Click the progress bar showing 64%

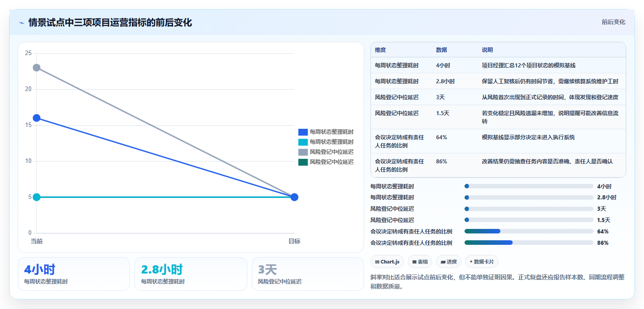coord(529,231)
